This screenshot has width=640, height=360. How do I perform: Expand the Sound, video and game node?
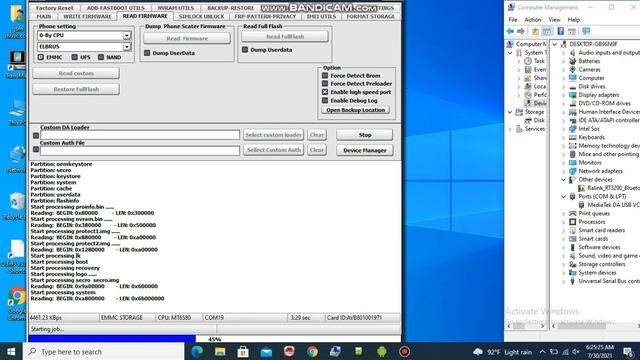[x=564, y=256]
